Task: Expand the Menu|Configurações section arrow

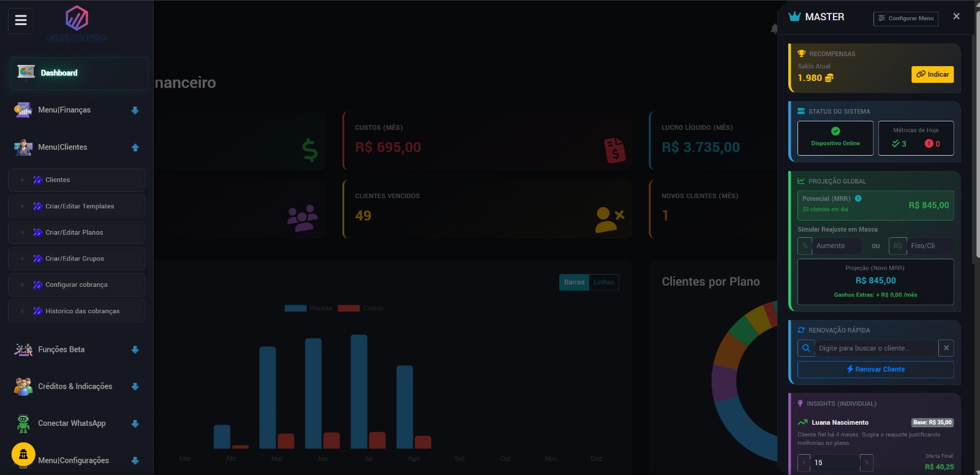Action: pos(135,461)
